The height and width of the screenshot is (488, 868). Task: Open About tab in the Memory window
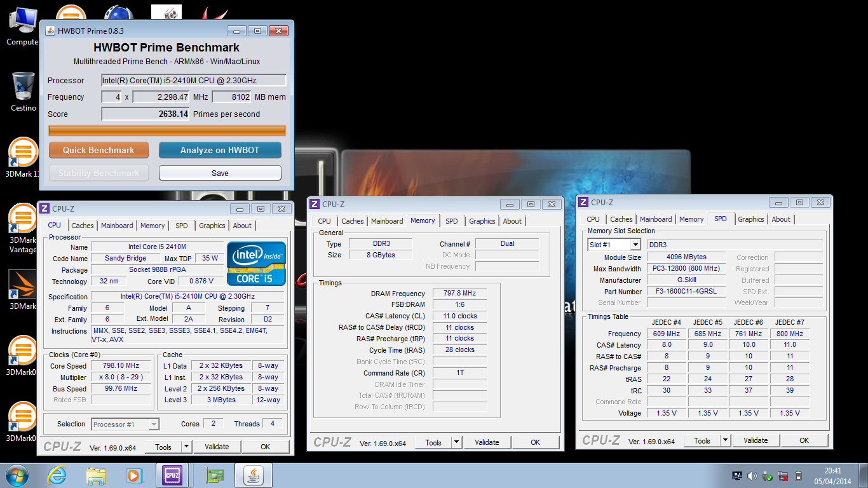512,221
